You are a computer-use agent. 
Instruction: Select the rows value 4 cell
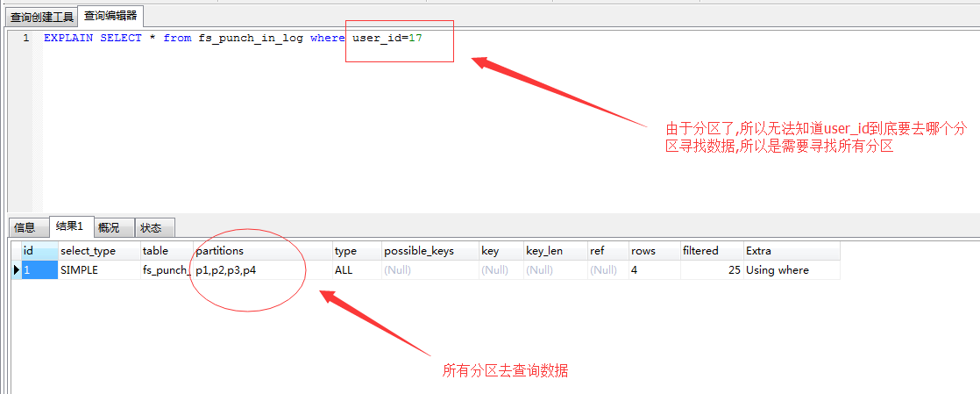[655, 270]
